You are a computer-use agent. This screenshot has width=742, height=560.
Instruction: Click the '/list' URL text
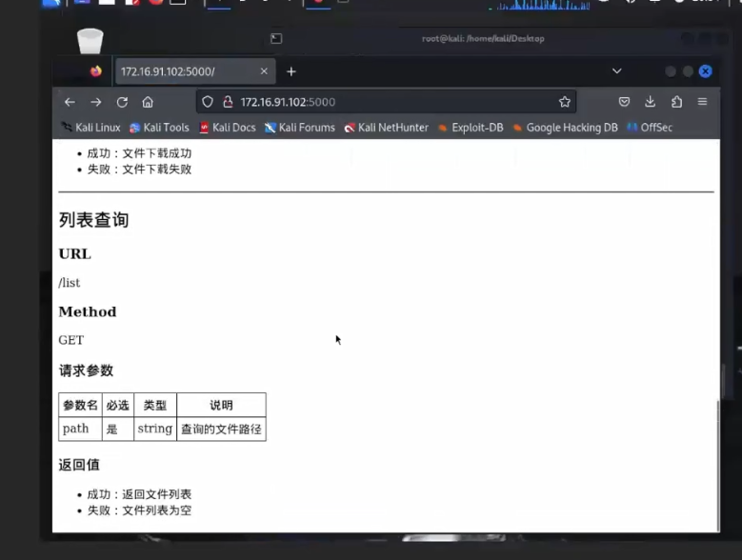pos(70,282)
